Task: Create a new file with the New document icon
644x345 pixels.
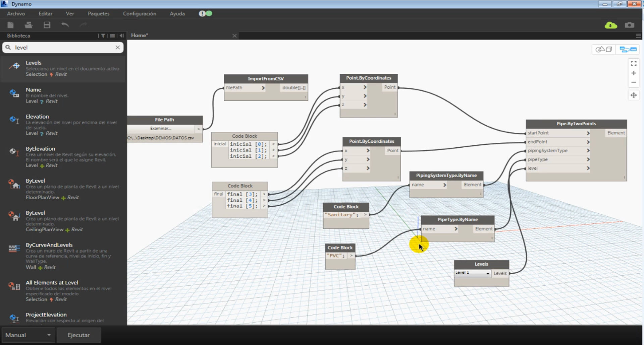Action: tap(10, 25)
